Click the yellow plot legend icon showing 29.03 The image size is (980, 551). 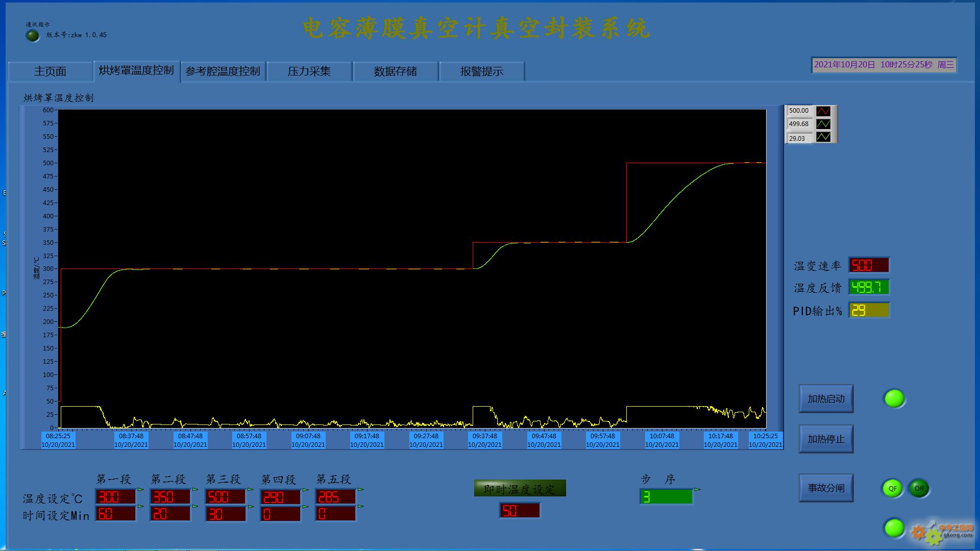(823, 137)
